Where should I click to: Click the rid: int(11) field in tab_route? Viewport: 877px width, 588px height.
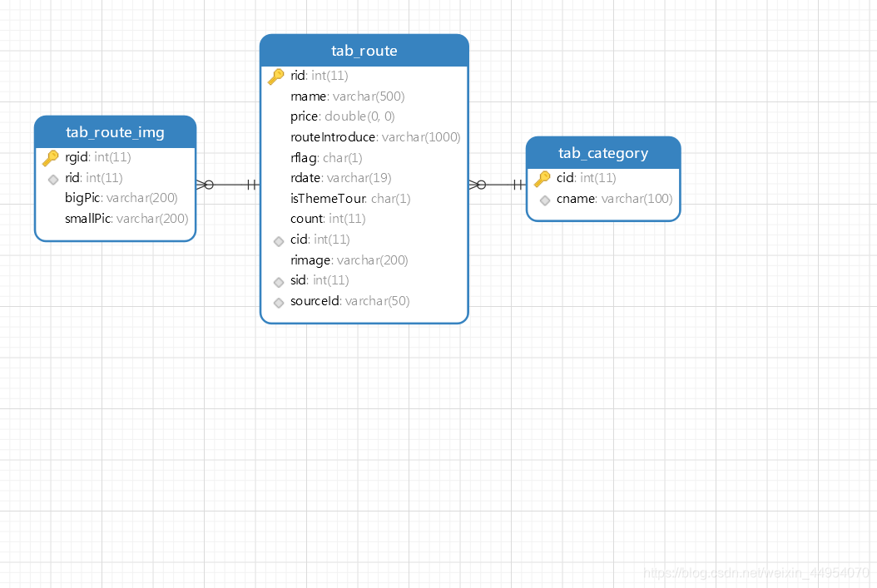[320, 76]
